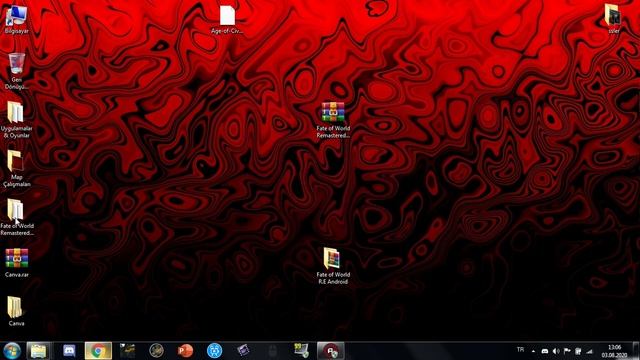Select the Uygulamalar & Oyunlar folder

point(16,120)
